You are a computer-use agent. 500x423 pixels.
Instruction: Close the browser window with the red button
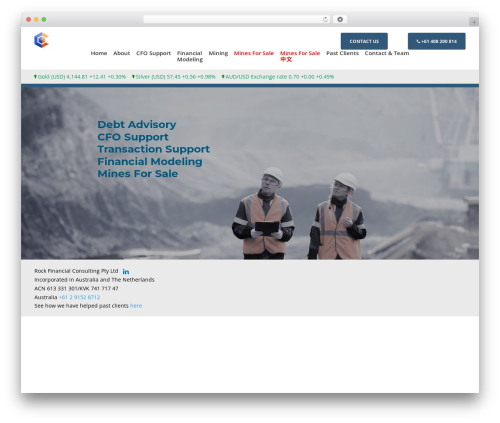coord(29,19)
